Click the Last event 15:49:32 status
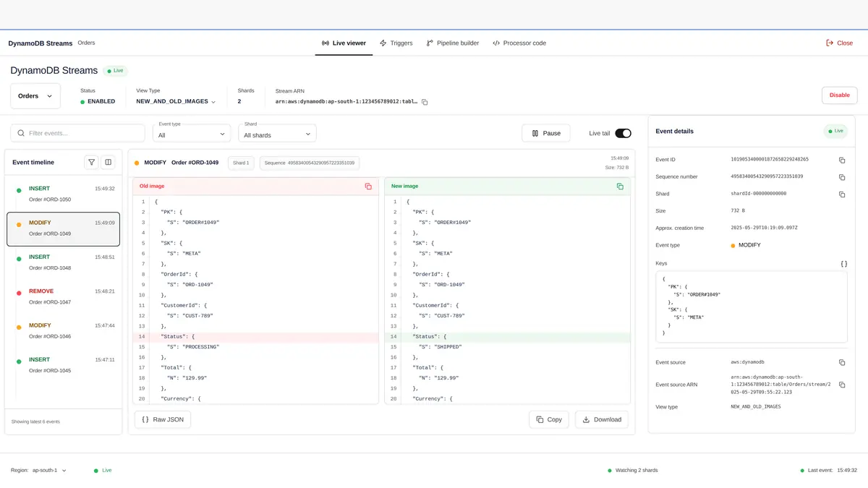868x488 pixels. [x=829, y=470]
